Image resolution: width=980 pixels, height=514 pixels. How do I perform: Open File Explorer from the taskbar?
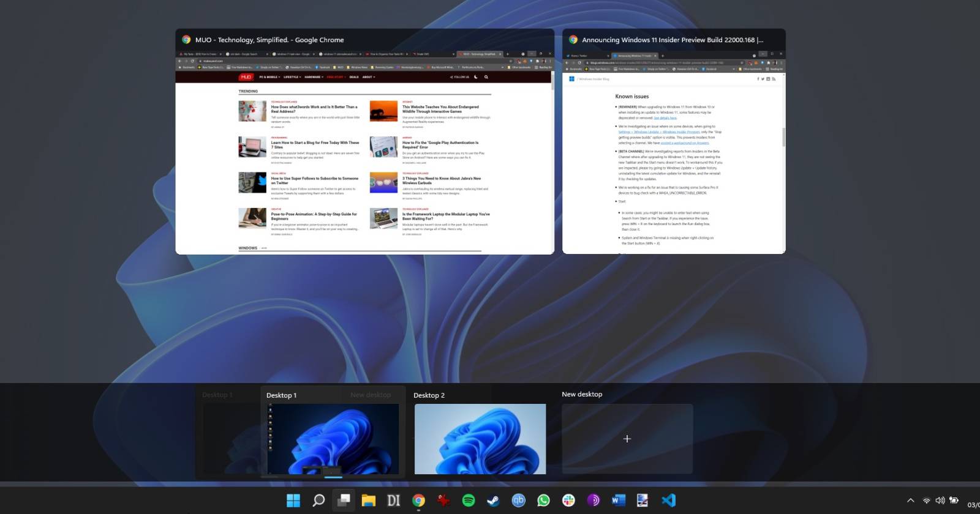[x=368, y=501]
